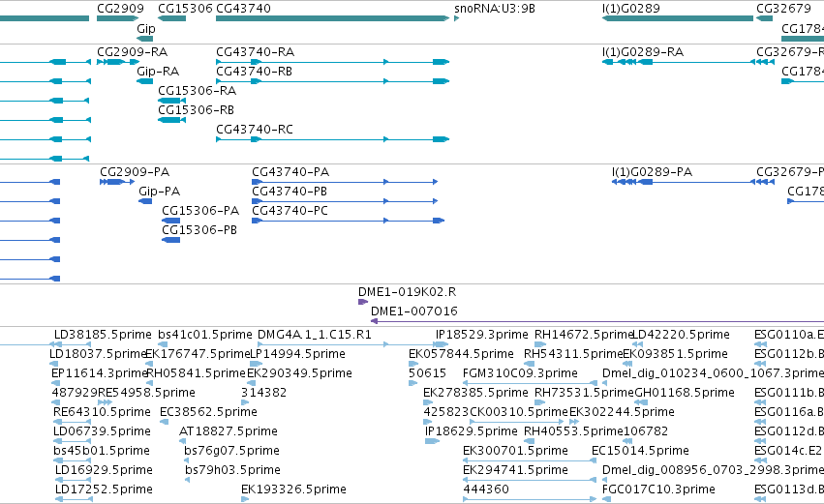Click the CG2909 gene label
This screenshot has width=824, height=504.
click(120, 9)
